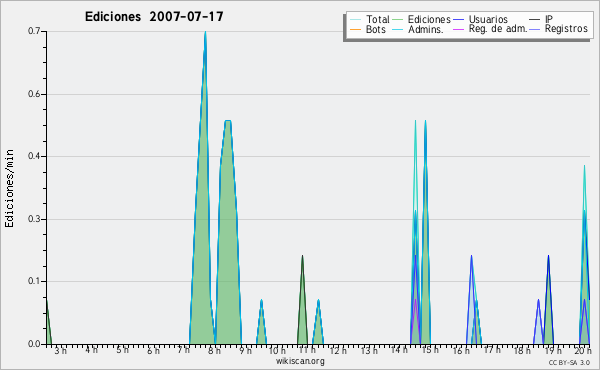Click the '3 h' x-axis label

coord(60,351)
